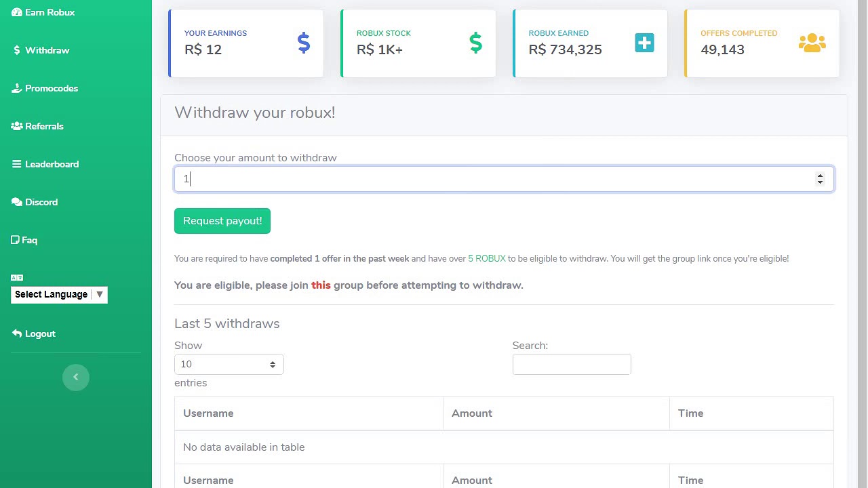
Task: Click the Discord chat icon in sidebar
Action: (x=17, y=202)
